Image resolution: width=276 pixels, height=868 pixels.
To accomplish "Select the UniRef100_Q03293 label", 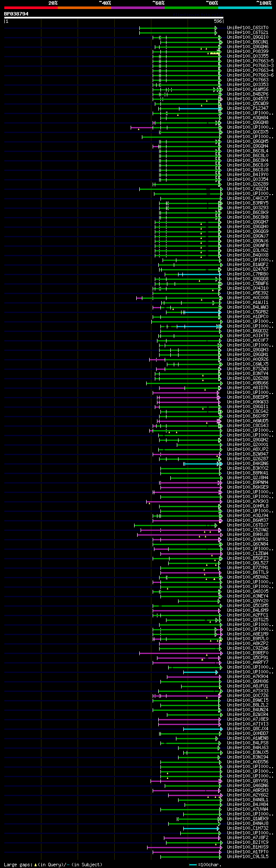I will tap(248, 208).
